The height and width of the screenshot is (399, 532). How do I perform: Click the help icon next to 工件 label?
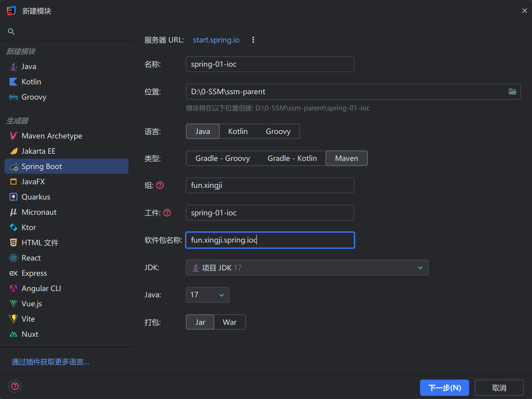tap(167, 213)
